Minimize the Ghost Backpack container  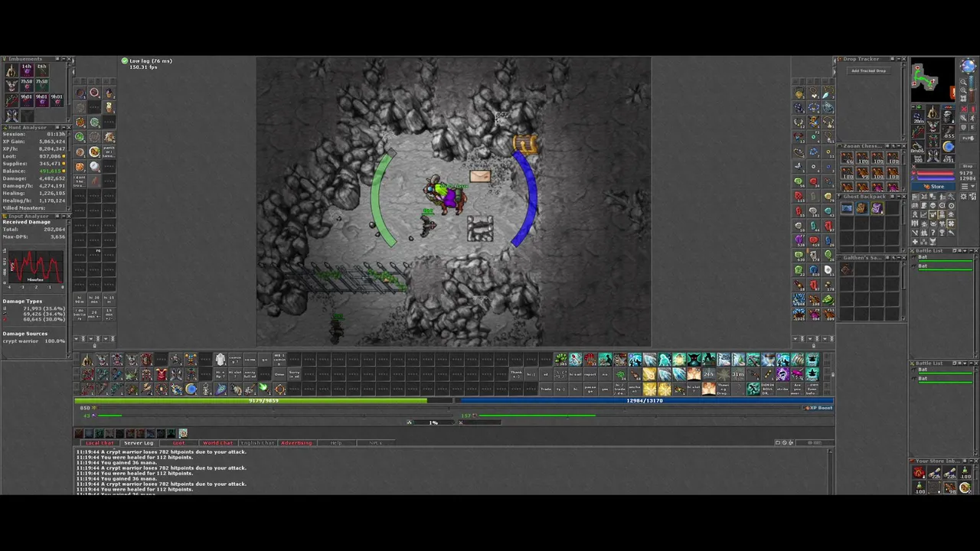(899, 197)
